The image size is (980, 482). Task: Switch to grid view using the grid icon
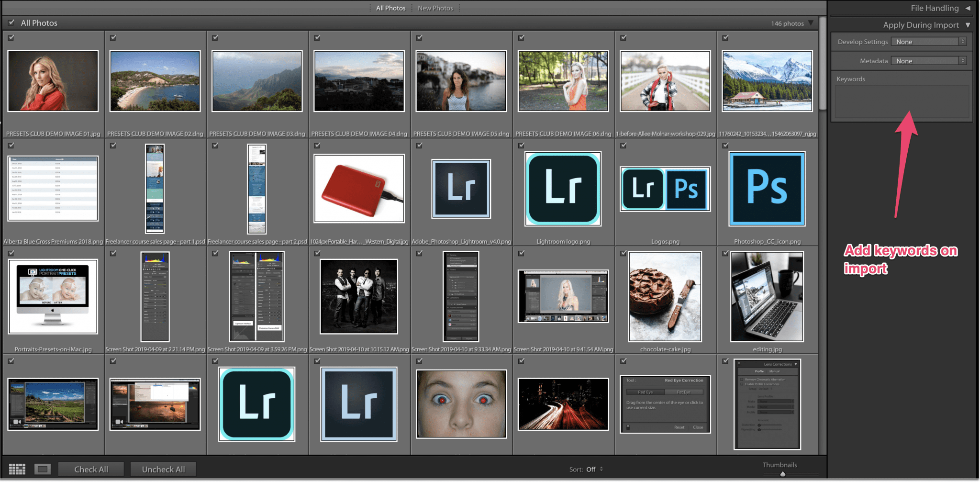coord(17,469)
